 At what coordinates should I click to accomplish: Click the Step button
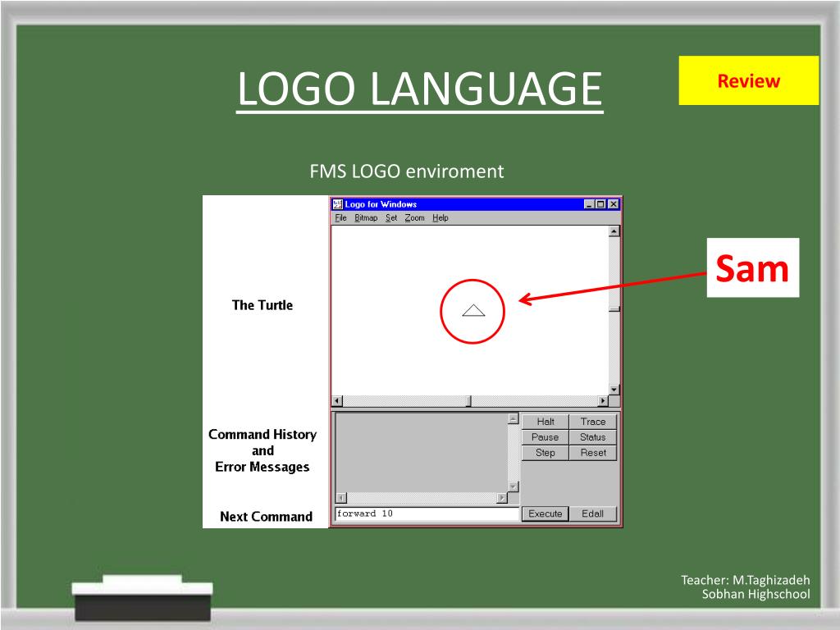click(x=546, y=453)
